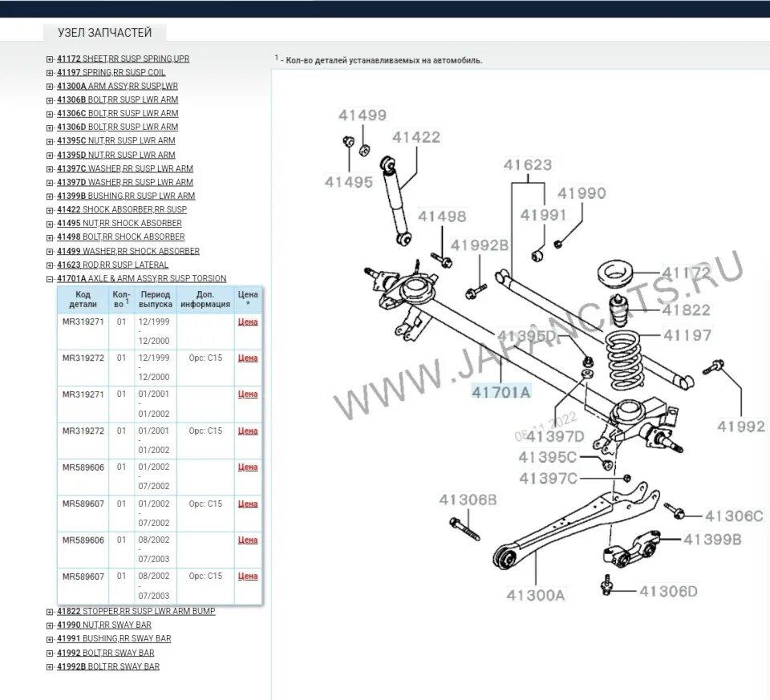
Task: Select the 41623 lateral rod diagram label
Action: [x=527, y=165]
